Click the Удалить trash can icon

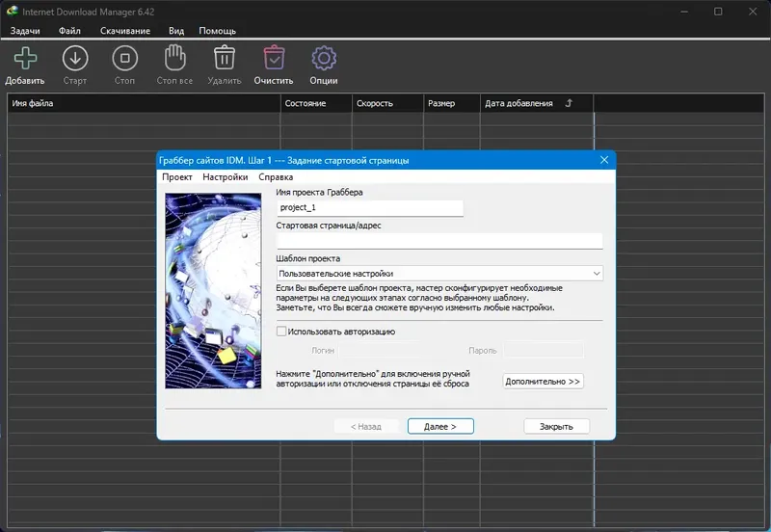pos(224,59)
